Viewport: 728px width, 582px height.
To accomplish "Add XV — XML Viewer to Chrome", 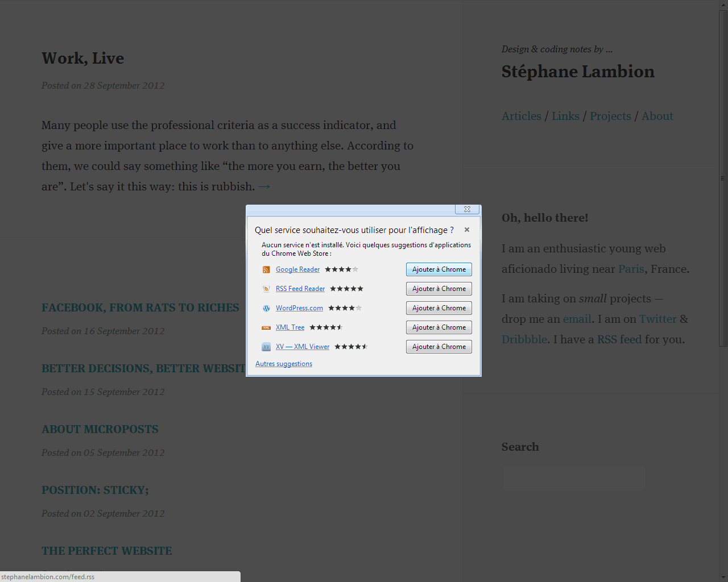I will point(439,347).
